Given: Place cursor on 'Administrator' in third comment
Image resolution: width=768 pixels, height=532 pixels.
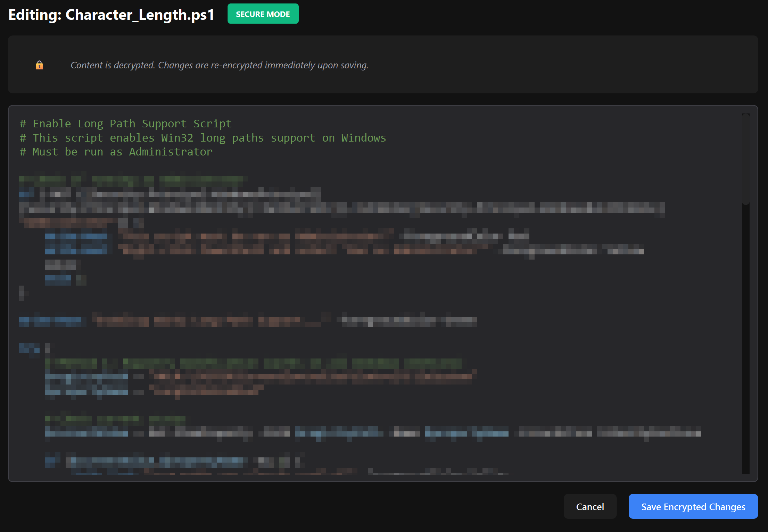Looking at the screenshot, I should (x=171, y=152).
